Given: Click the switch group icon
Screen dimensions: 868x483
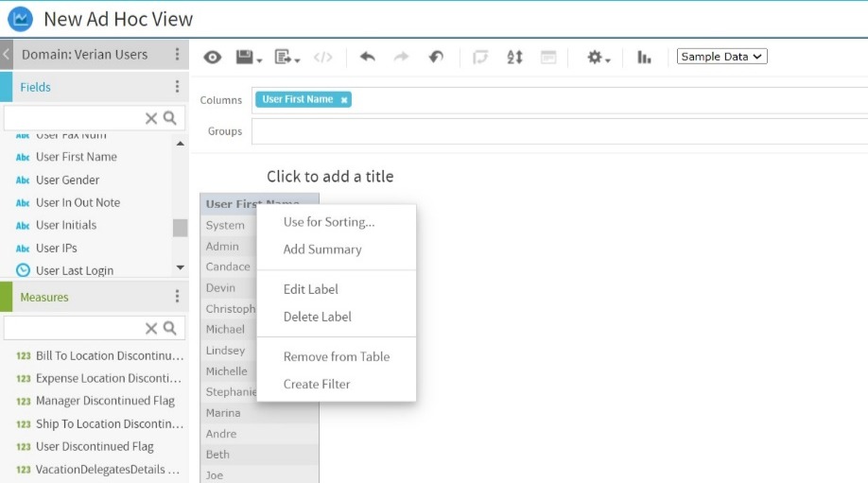Looking at the screenshot, I should tap(480, 57).
